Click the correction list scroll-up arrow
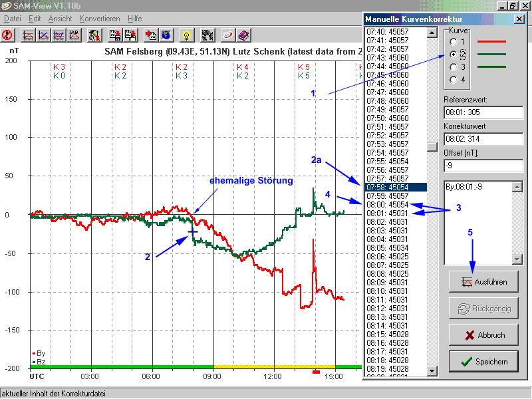 [517, 187]
